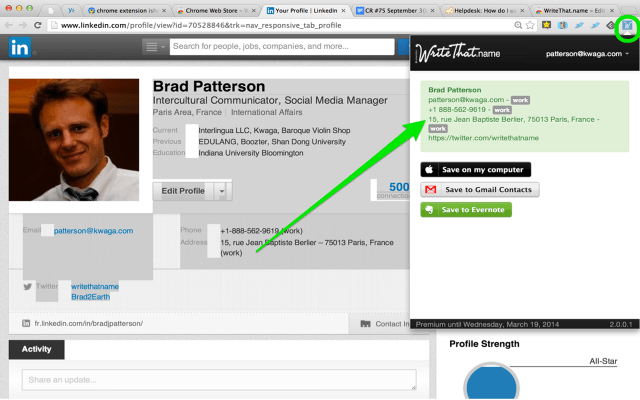
Task: Open the patterson@kwaga.com account dropdown
Action: [587, 53]
